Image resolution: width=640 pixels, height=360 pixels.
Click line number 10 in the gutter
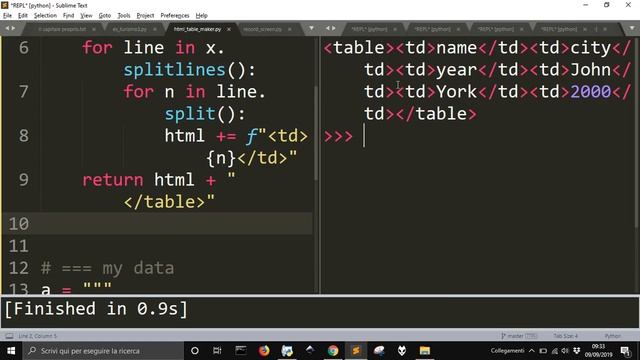(x=19, y=224)
